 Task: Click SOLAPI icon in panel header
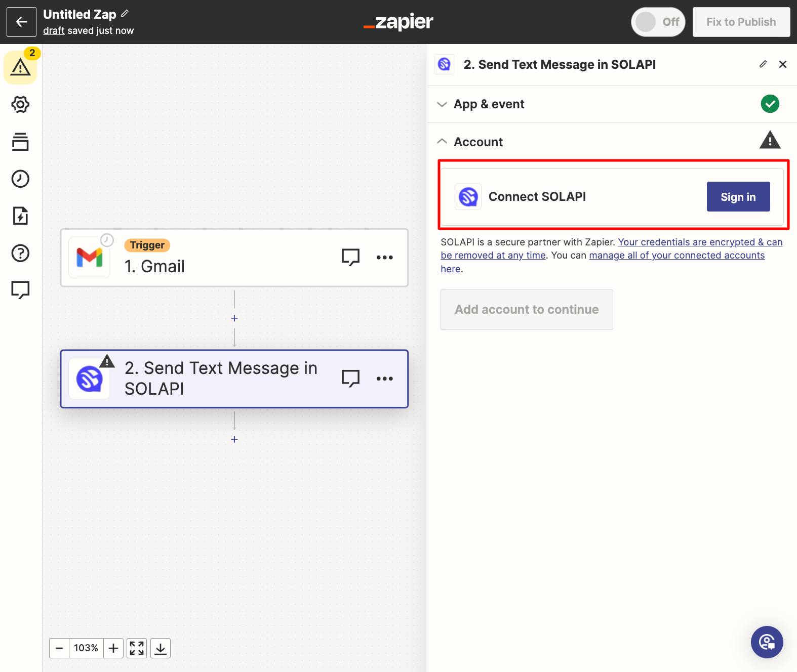click(444, 64)
